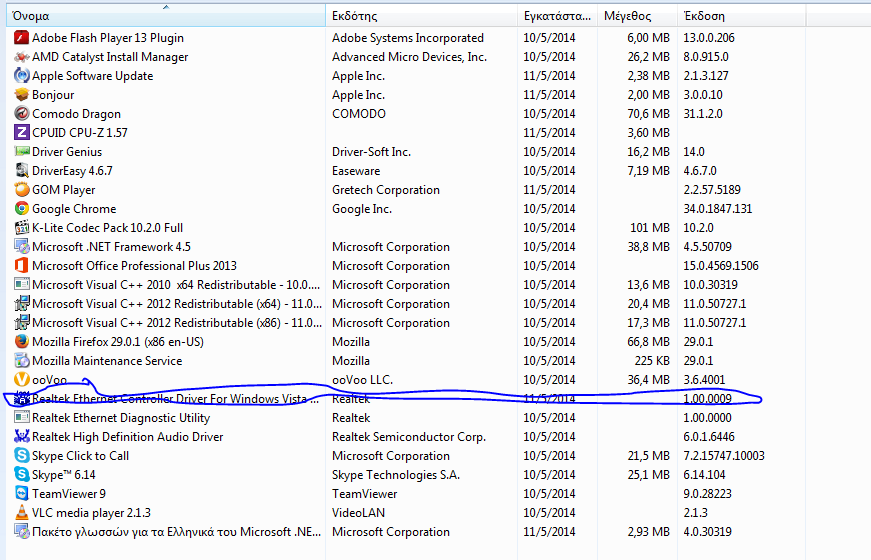Click the Realtek High Definition Audio icon
This screenshot has width=871, height=560.
coord(22,436)
